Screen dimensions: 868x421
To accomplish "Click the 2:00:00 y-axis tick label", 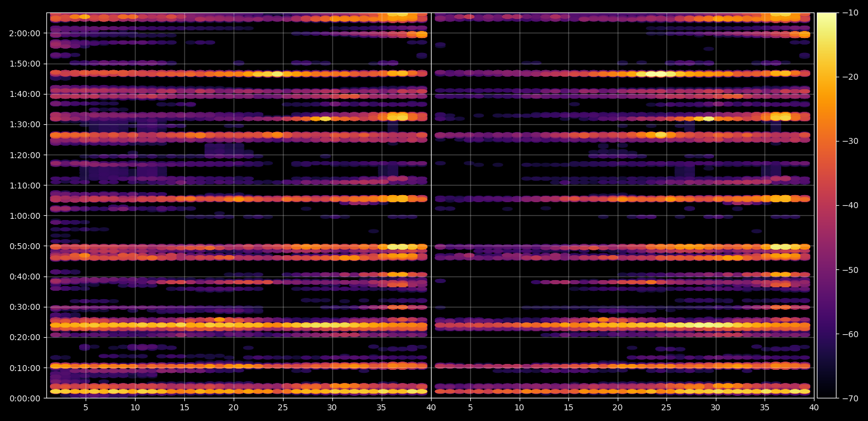I will (24, 33).
